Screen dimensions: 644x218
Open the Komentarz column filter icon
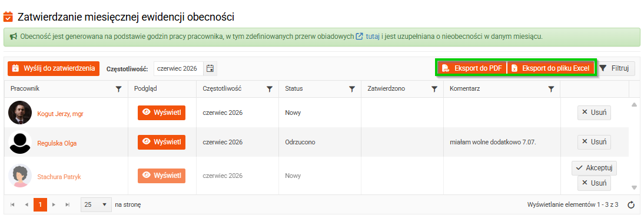click(x=552, y=89)
